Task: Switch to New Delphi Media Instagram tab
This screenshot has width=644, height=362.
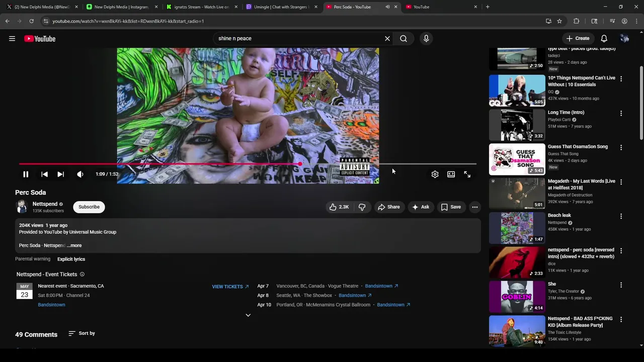Action: pos(121,7)
